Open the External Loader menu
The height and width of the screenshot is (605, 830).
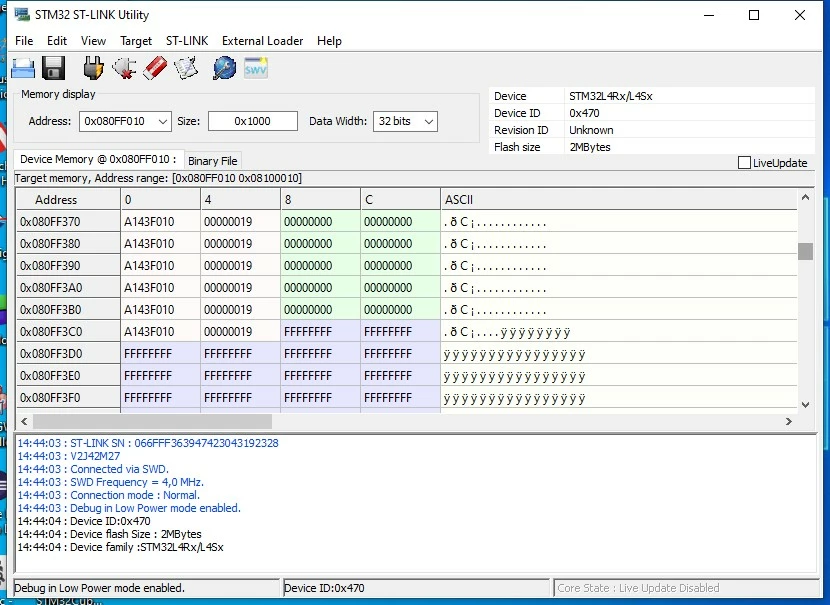tap(262, 41)
